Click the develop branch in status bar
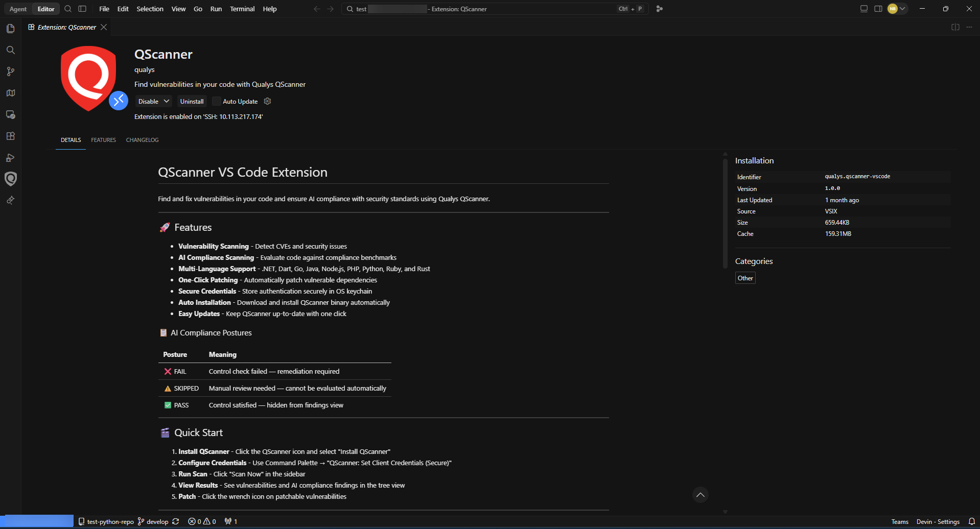980x529 pixels. 153,521
